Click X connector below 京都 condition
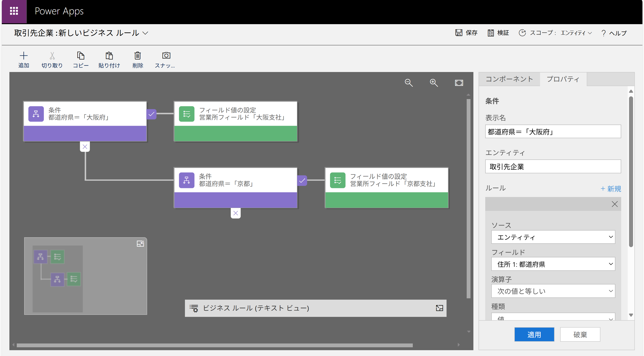Viewport: 644px width, 356px height. [235, 213]
